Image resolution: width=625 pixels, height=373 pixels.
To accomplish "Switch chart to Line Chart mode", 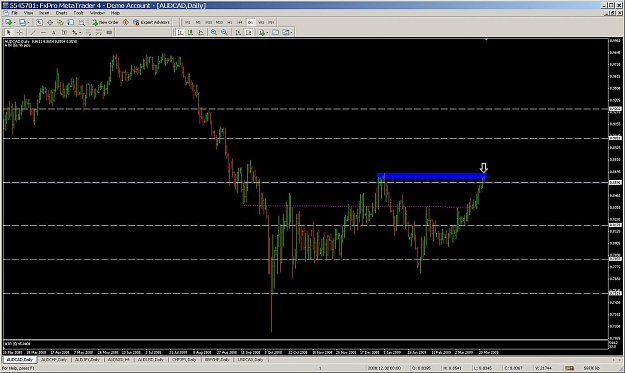I will point(201,33).
